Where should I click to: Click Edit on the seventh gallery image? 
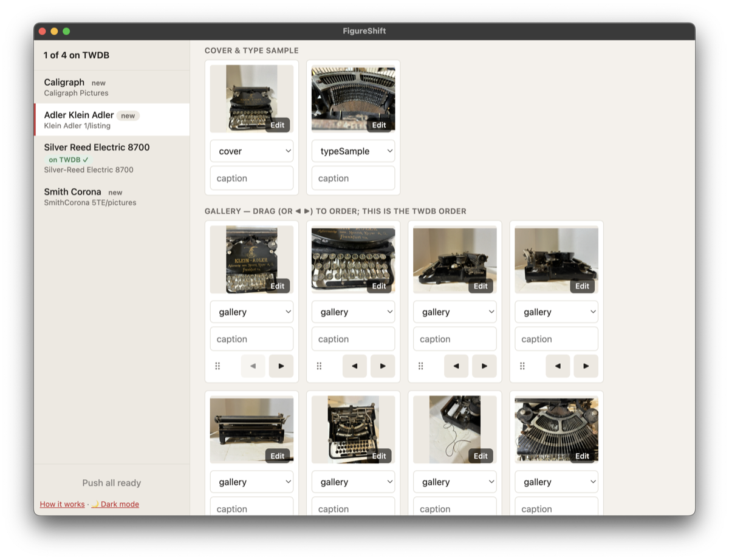481,456
